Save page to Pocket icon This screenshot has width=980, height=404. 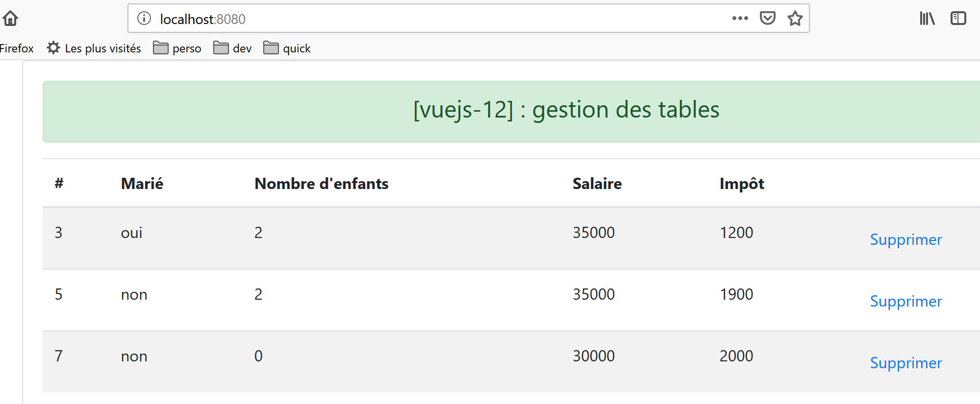pos(767,19)
